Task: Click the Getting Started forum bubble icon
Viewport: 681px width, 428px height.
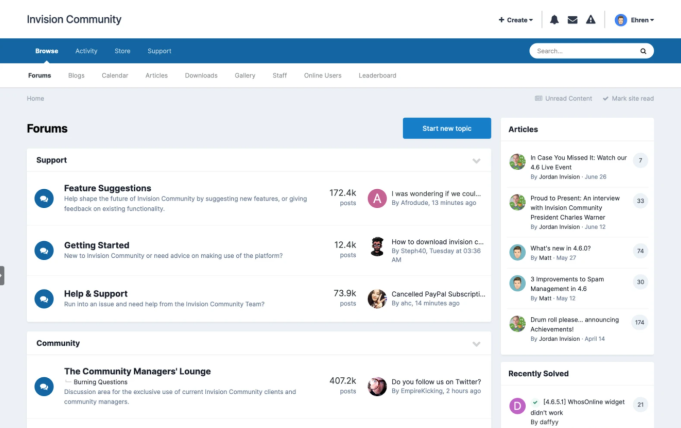Action: 44,250
